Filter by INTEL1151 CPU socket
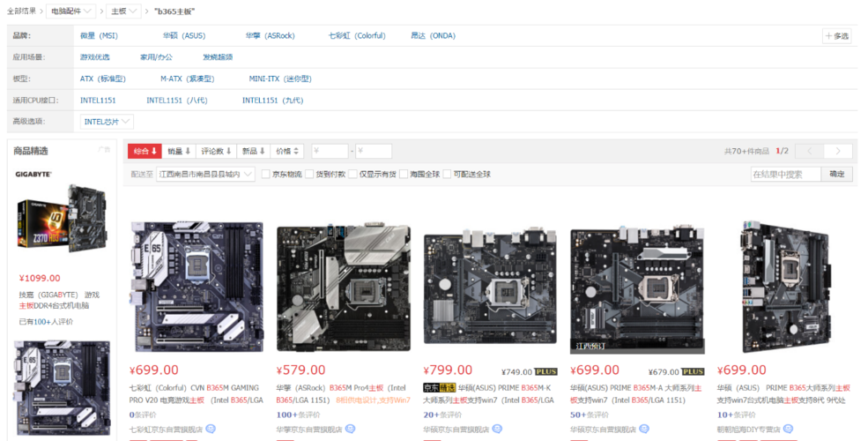 98,101
